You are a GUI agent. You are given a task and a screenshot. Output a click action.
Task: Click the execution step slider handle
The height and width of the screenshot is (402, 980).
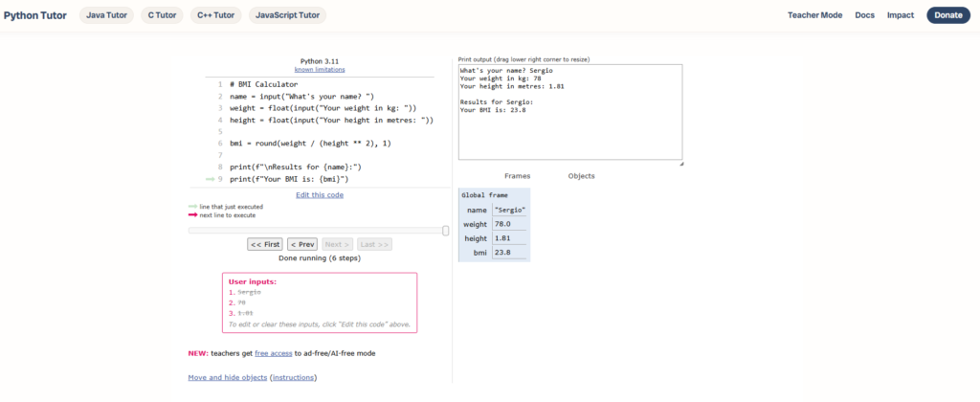445,230
